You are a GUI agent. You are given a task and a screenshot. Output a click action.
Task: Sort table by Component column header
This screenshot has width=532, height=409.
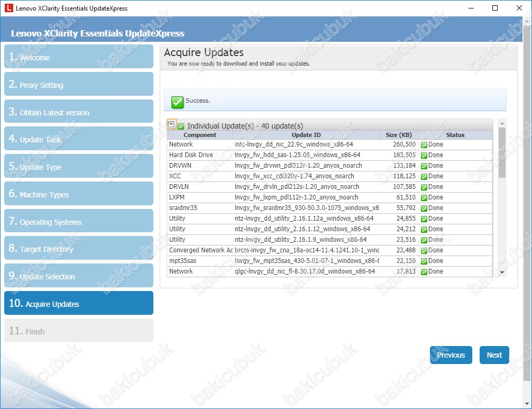pyautogui.click(x=200, y=135)
